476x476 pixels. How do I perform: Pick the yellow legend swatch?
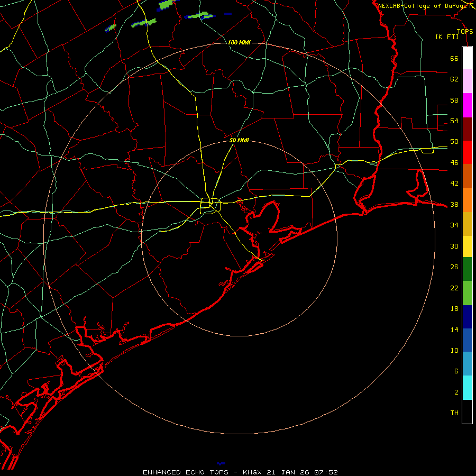[x=467, y=247]
